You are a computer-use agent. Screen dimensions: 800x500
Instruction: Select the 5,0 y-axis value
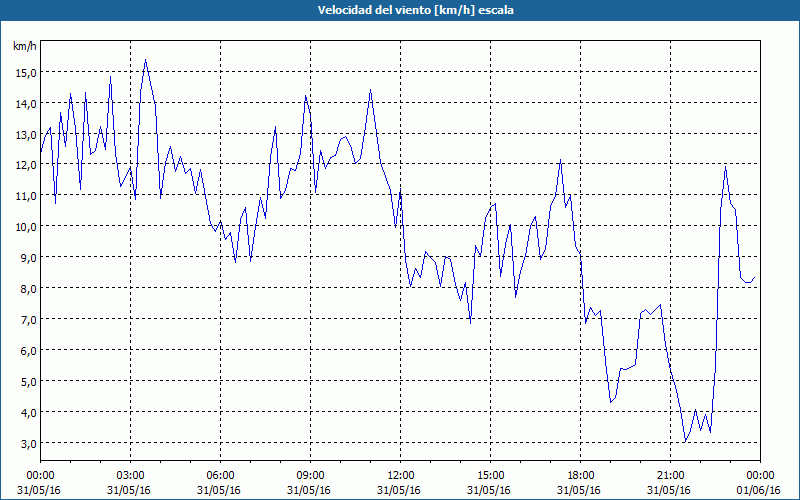pyautogui.click(x=28, y=382)
